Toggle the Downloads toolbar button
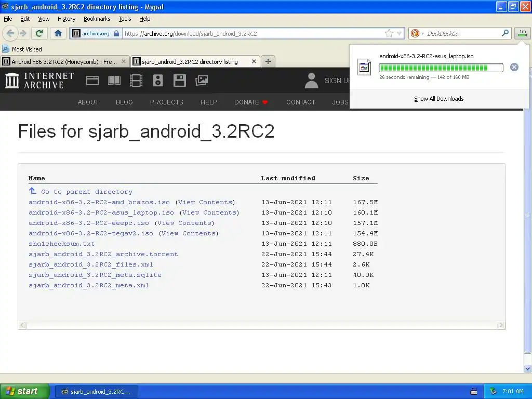The width and height of the screenshot is (532, 399). pyautogui.click(x=523, y=33)
